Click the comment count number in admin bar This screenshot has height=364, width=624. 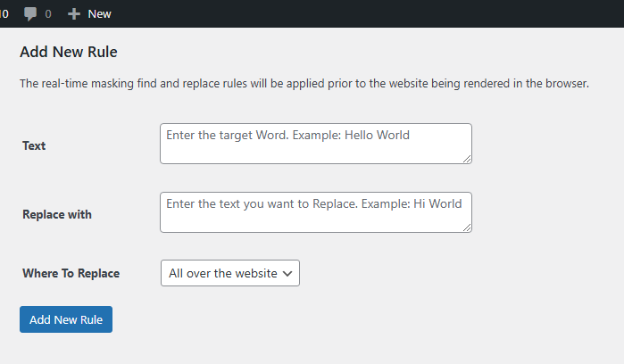click(47, 14)
